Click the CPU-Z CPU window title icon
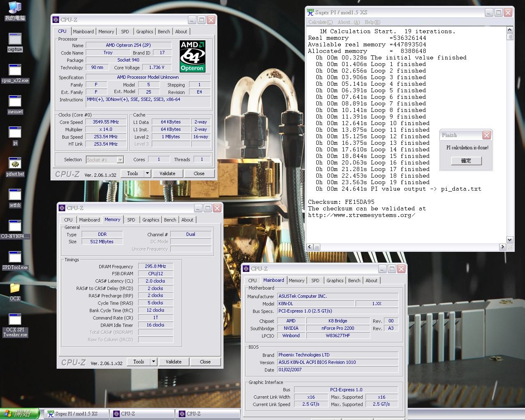 tap(55, 20)
